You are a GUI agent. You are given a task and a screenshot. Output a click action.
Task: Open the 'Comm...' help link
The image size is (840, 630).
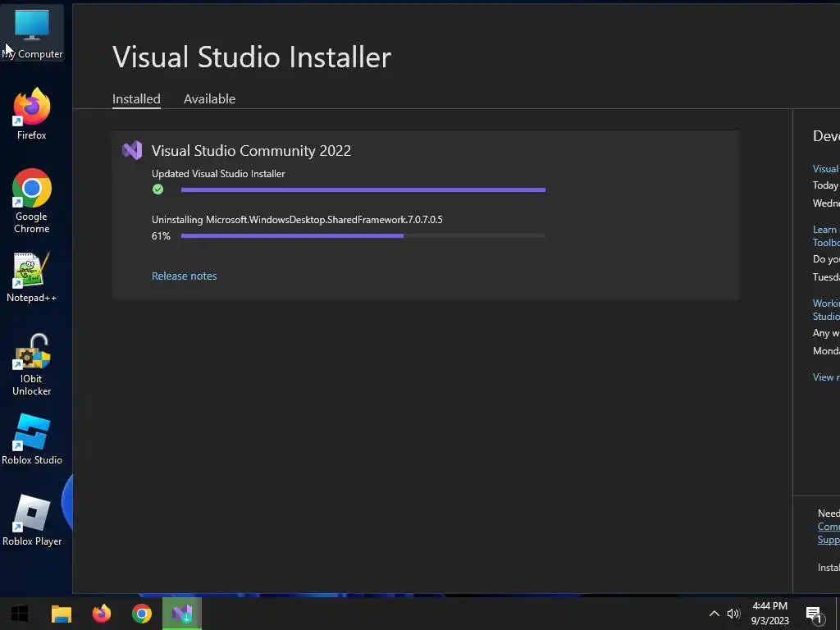point(829,527)
